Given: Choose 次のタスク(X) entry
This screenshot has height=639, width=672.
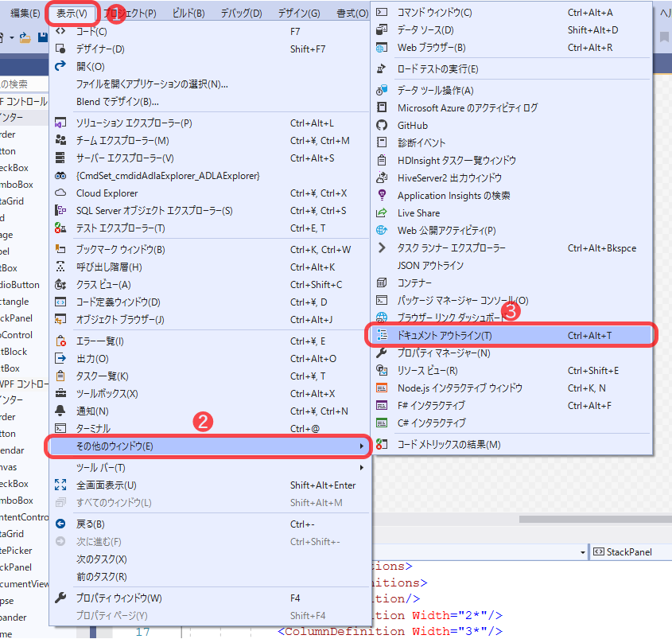Looking at the screenshot, I should 210,559.
